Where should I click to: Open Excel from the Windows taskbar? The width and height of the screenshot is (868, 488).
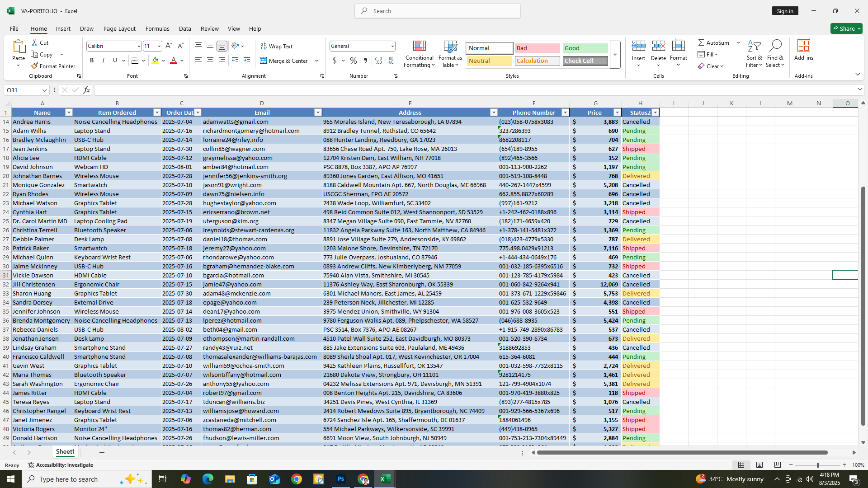tap(385, 479)
